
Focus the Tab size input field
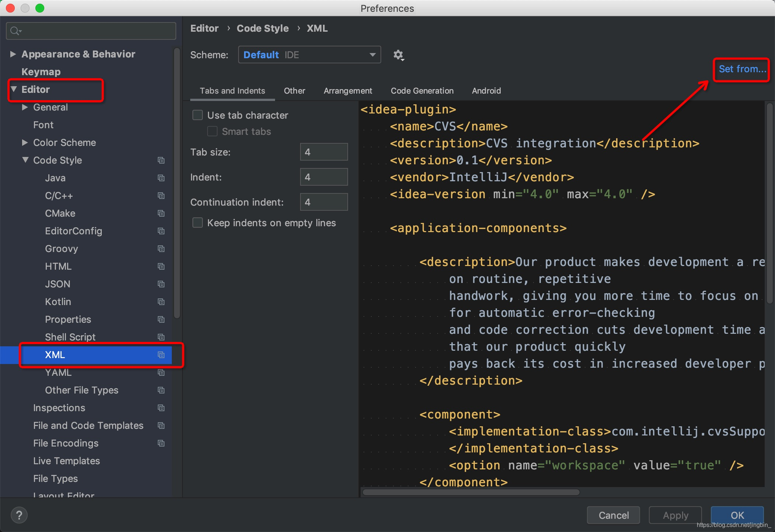324,152
